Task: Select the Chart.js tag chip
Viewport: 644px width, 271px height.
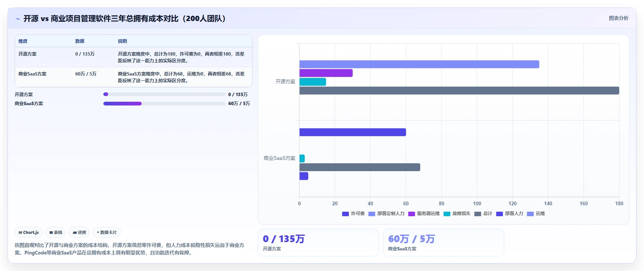Action: pos(29,232)
